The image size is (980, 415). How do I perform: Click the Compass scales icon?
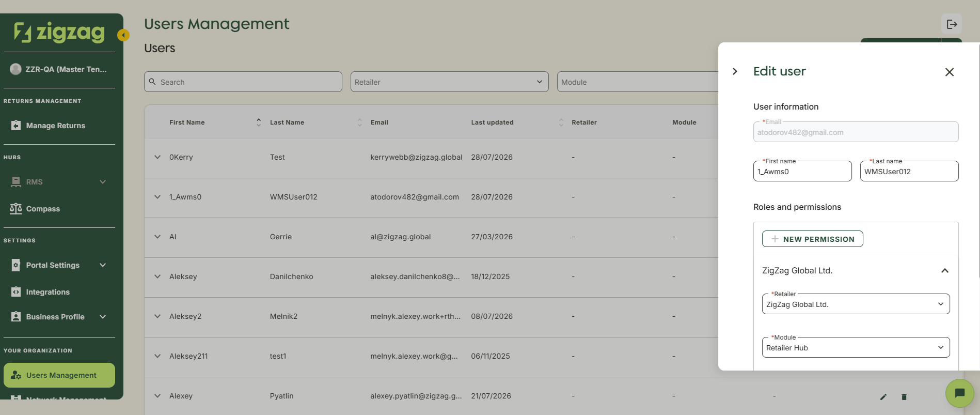click(x=16, y=208)
